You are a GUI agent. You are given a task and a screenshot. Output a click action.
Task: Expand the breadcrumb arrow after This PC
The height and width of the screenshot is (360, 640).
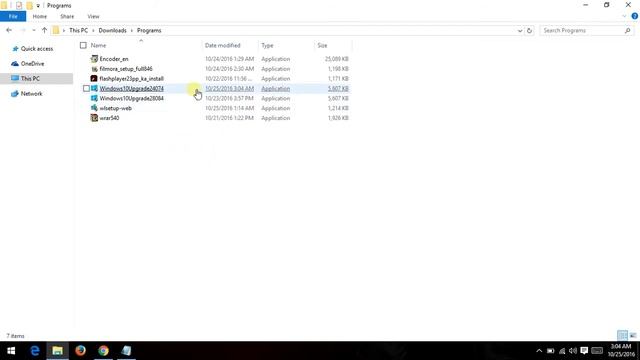(93, 31)
